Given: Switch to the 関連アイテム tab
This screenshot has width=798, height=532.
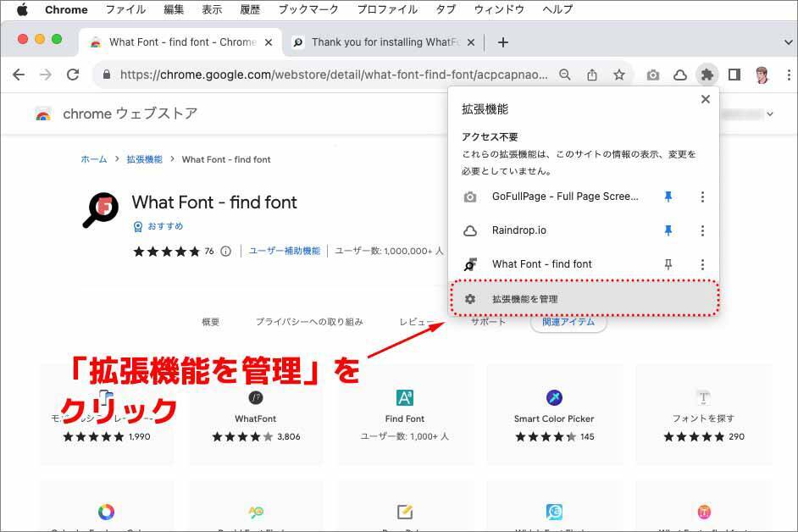Looking at the screenshot, I should (568, 322).
